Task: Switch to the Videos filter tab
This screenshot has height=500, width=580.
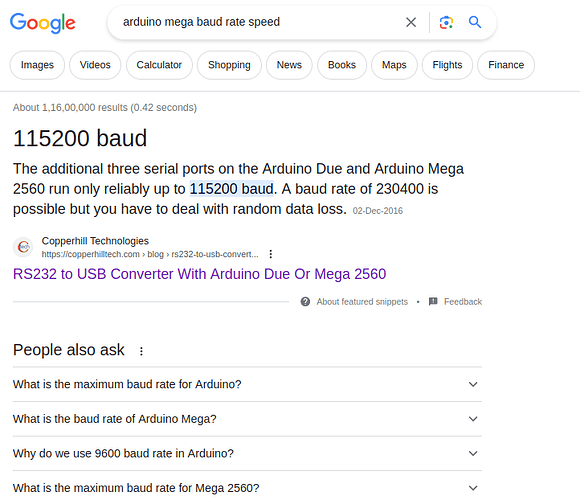Action: 95,65
